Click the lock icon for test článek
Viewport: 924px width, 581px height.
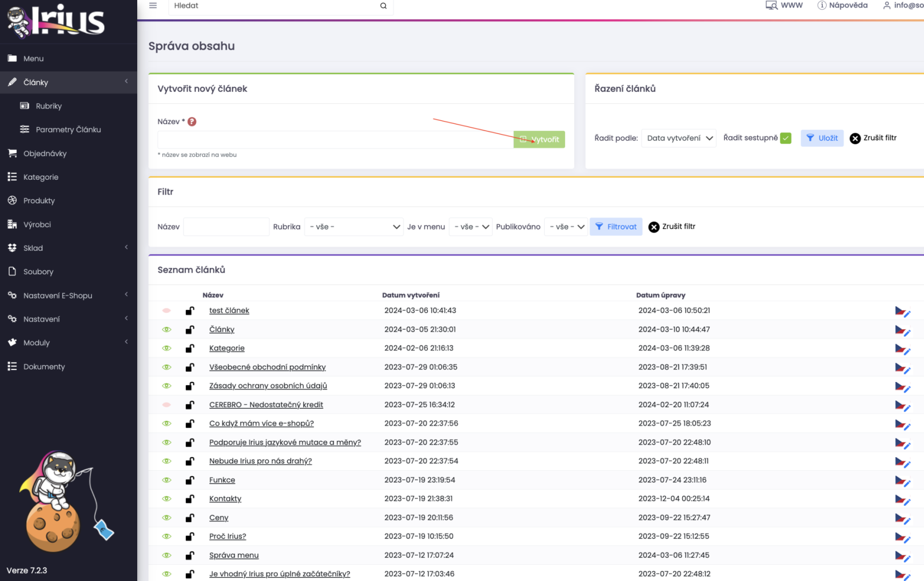189,310
